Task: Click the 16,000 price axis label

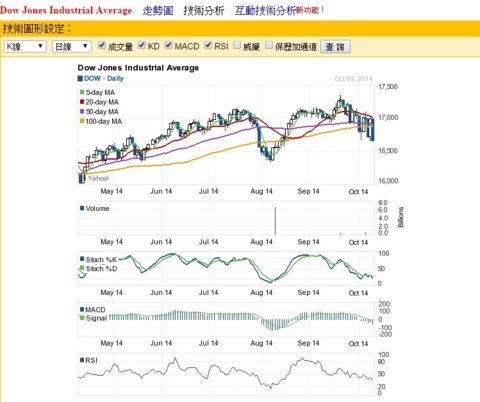Action: pyautogui.click(x=388, y=181)
